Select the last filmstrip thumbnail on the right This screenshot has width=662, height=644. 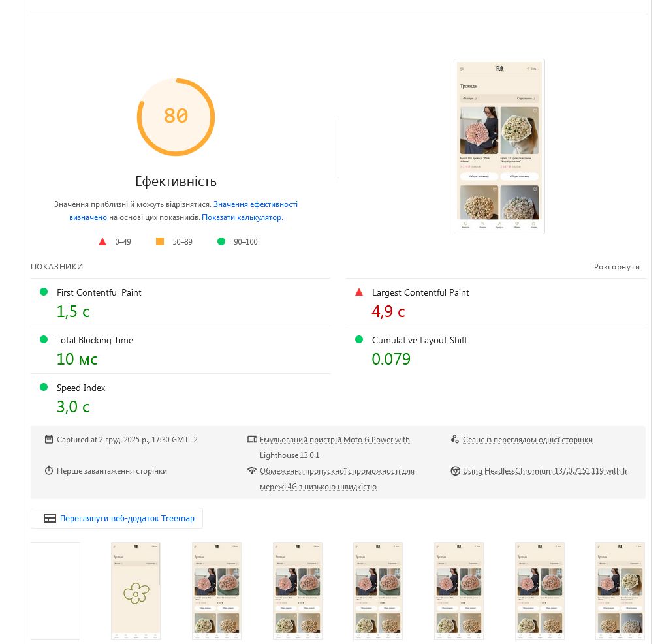click(x=620, y=591)
